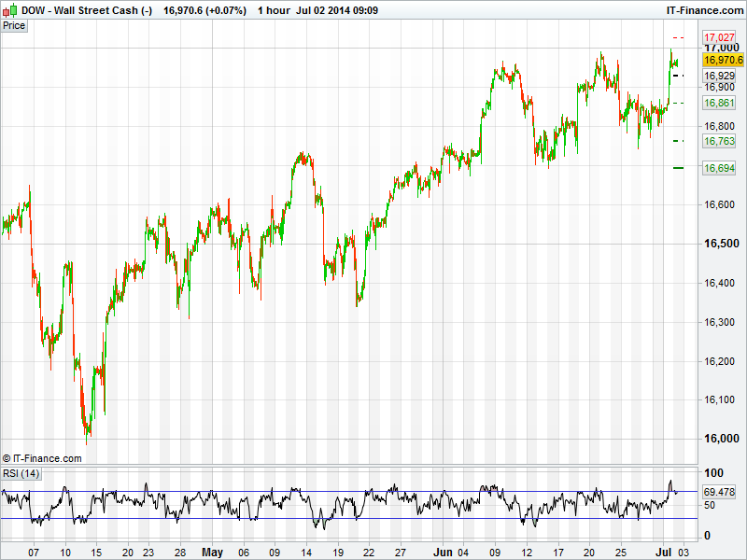Image resolution: width=747 pixels, height=560 pixels.
Task: Click the red 17,027 resistance level label
Action: coord(719,37)
